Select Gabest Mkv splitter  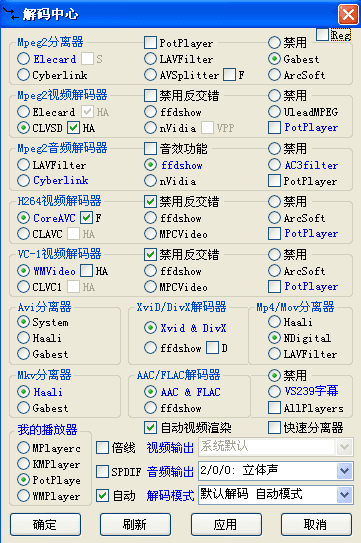tap(23, 408)
